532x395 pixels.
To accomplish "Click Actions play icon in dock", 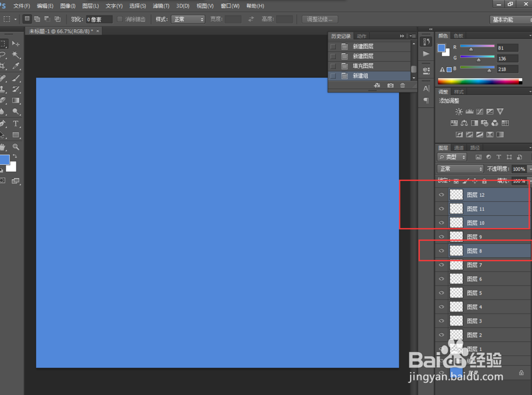I will (426, 54).
